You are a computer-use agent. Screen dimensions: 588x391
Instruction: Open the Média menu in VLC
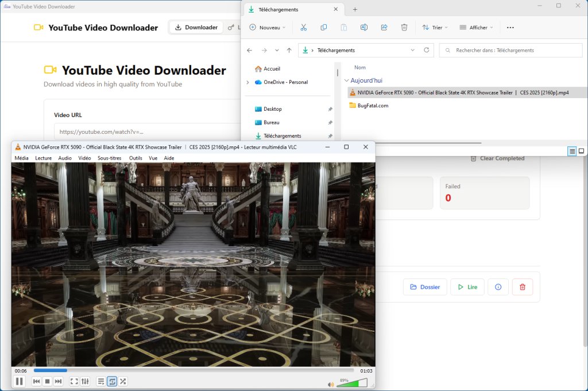21,158
